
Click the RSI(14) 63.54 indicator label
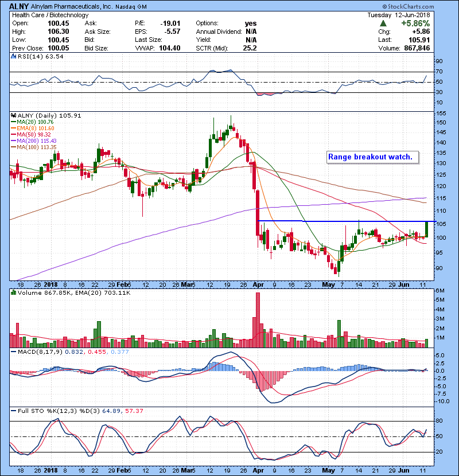40,56
